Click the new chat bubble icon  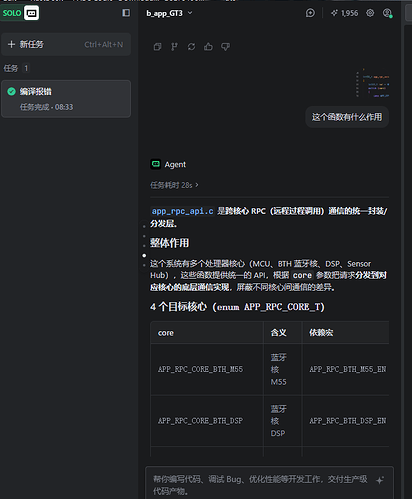[310, 13]
